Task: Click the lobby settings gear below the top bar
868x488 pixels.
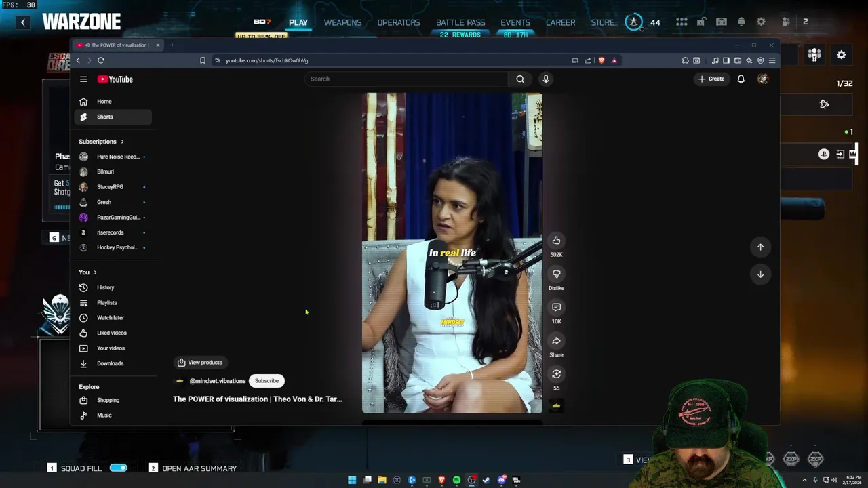Action: (x=841, y=55)
